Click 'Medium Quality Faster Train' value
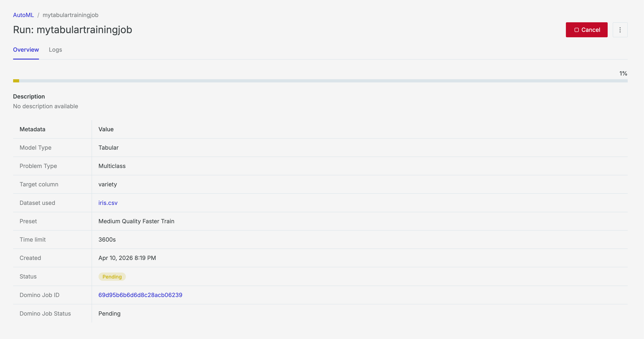This screenshot has height=339, width=644. click(x=137, y=221)
